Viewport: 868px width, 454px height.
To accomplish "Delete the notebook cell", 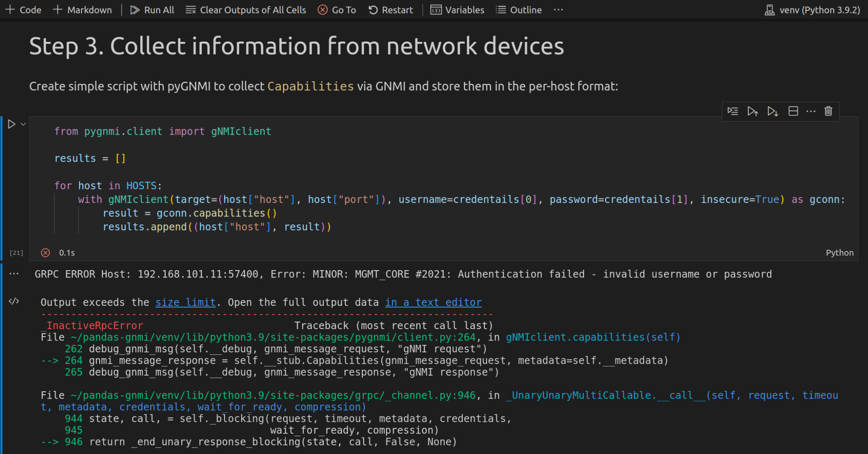I will point(828,111).
